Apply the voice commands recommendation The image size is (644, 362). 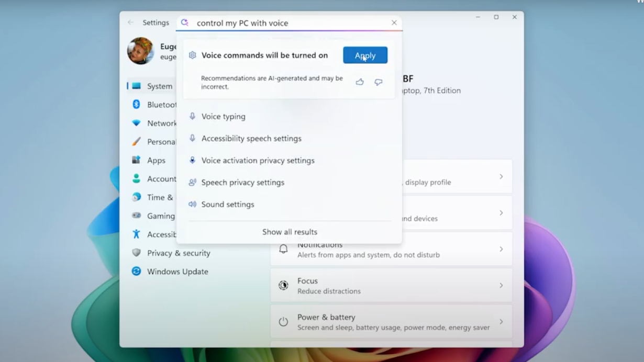[365, 55]
